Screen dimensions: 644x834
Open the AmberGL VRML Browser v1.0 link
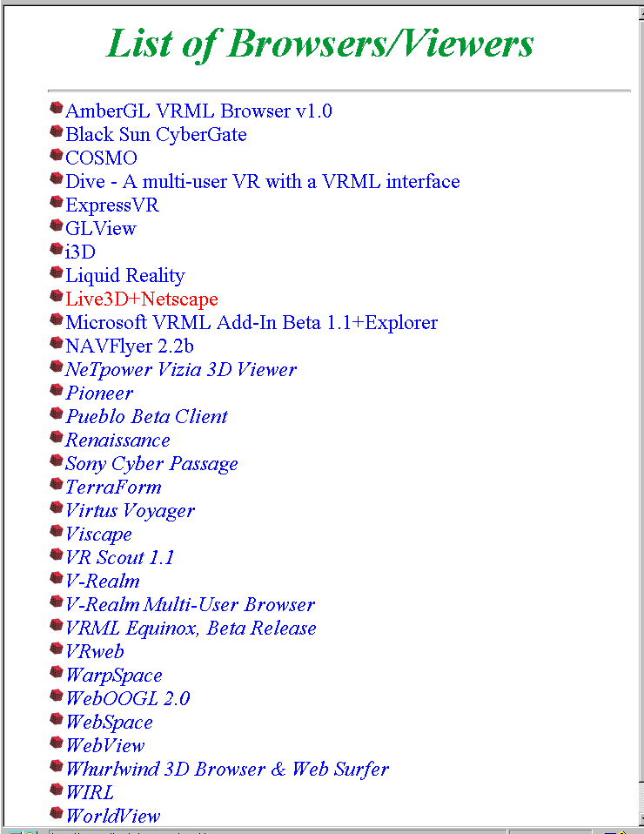pos(198,111)
